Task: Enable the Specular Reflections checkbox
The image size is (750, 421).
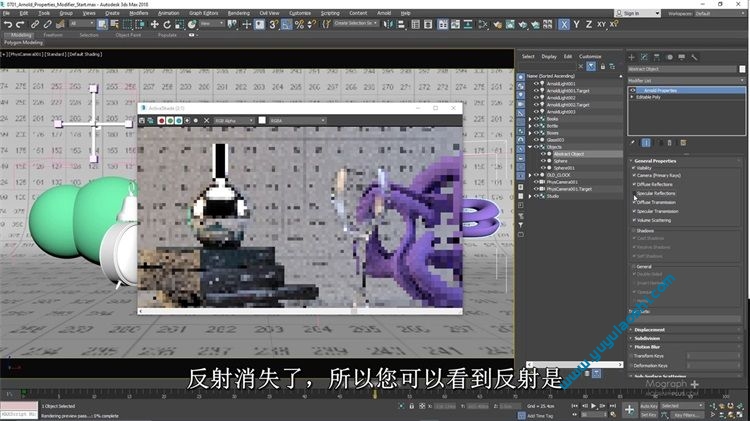Action: coord(635,193)
